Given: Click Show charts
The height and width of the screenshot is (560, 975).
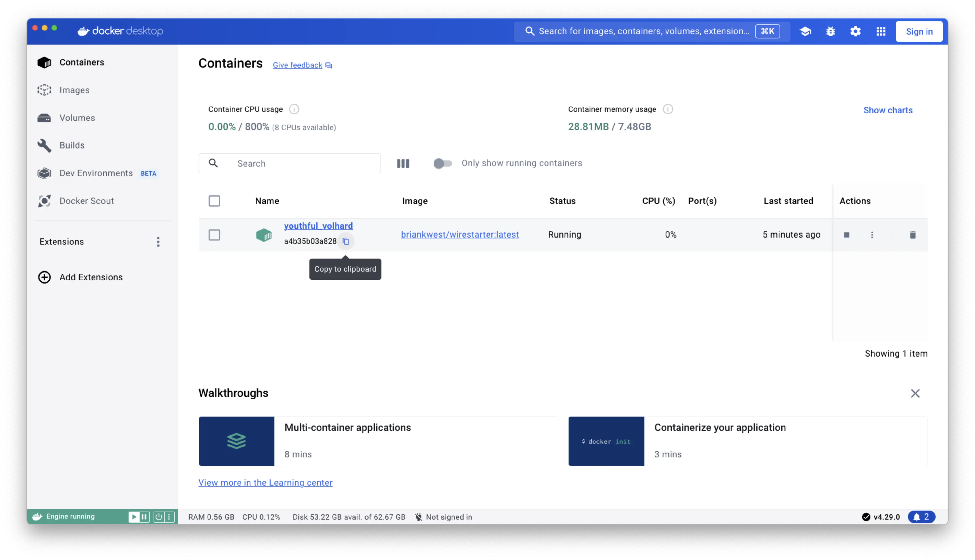Looking at the screenshot, I should pos(888,110).
